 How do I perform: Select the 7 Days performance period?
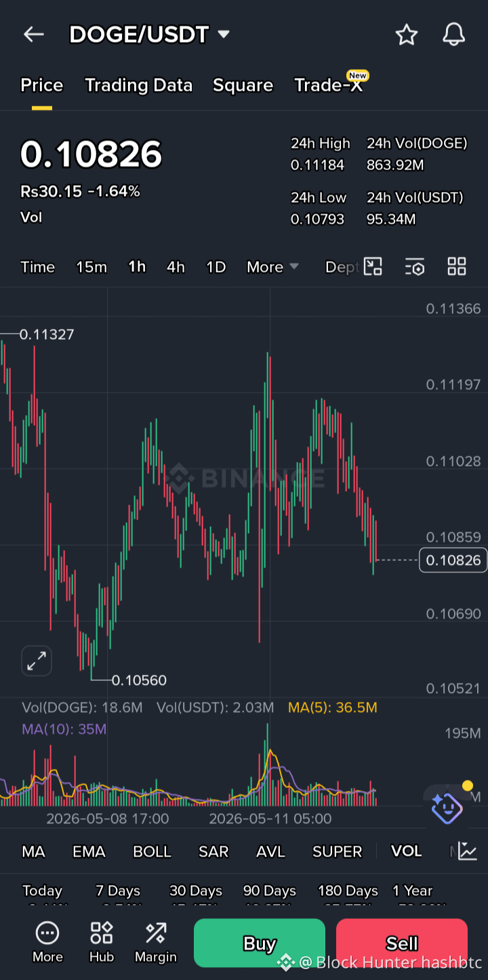pos(118,890)
